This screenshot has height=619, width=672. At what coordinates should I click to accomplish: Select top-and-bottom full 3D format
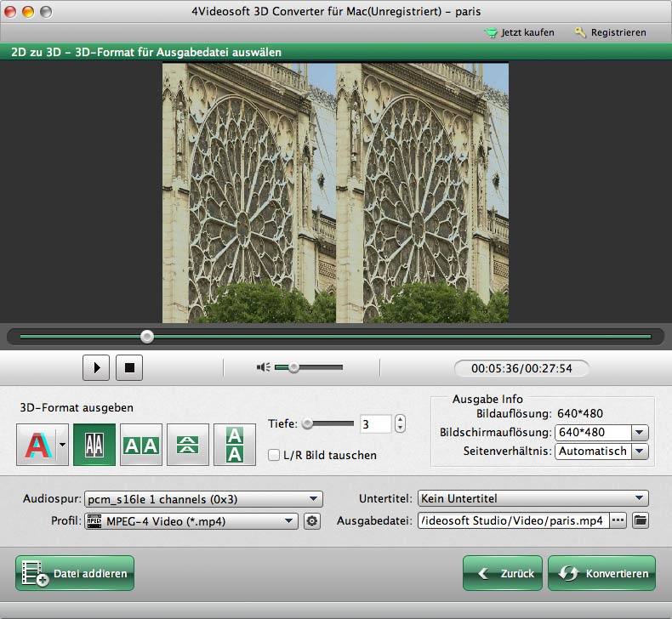tap(235, 445)
